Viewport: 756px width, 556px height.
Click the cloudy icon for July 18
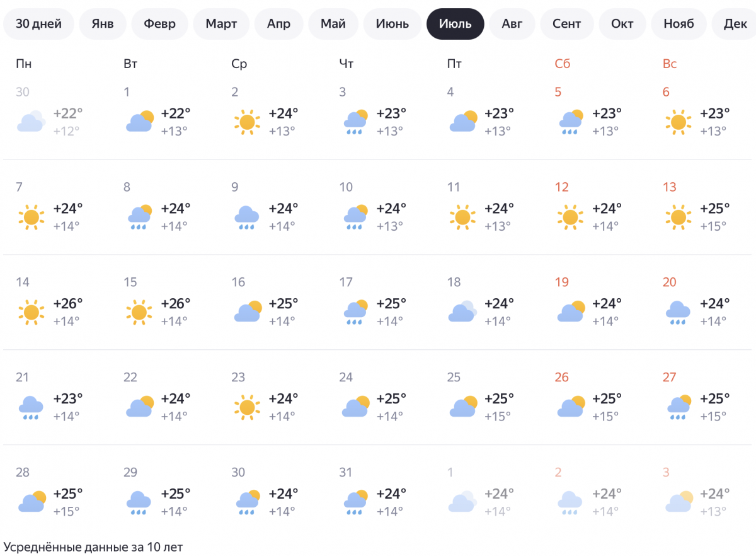462,312
